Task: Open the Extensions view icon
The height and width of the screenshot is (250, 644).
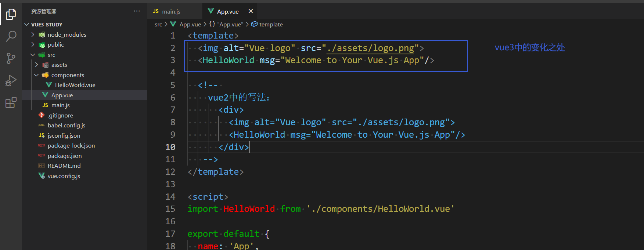Action: [11, 102]
